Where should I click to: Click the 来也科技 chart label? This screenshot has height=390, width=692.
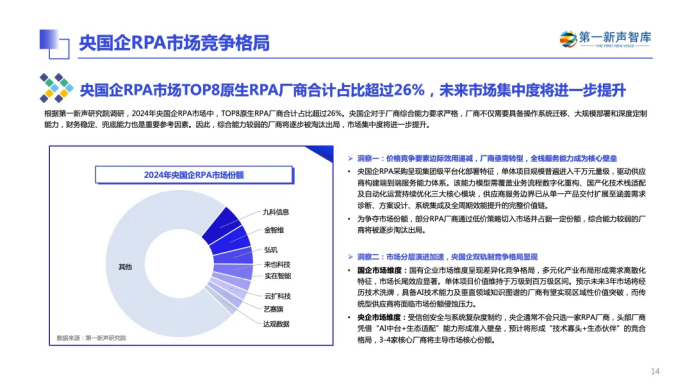[277, 264]
